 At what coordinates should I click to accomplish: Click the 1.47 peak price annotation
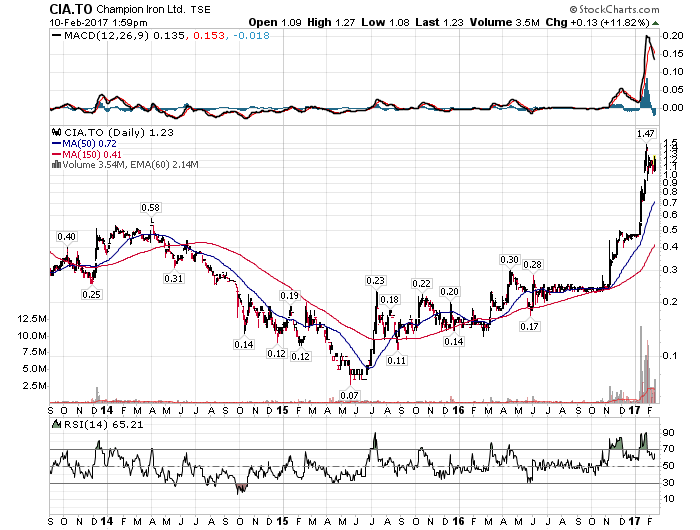(x=646, y=133)
